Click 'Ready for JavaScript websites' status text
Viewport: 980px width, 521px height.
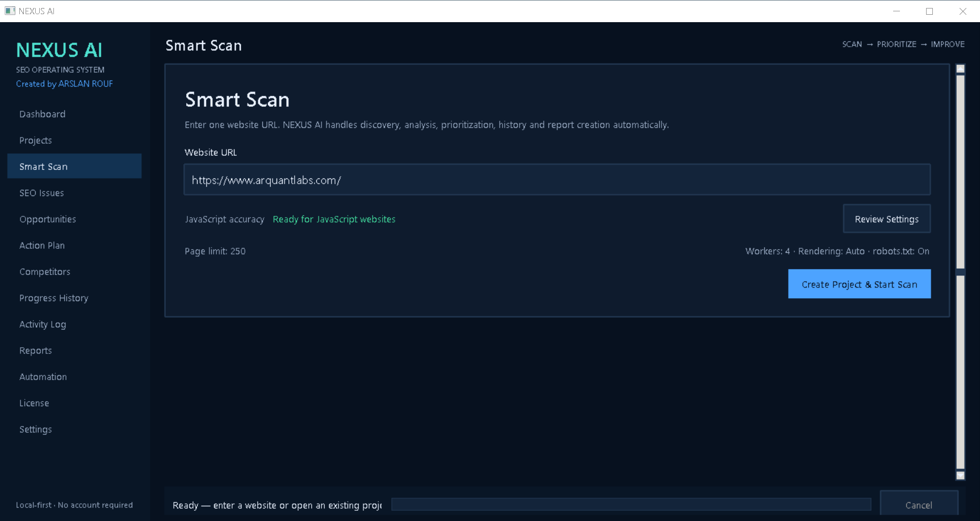click(x=334, y=219)
